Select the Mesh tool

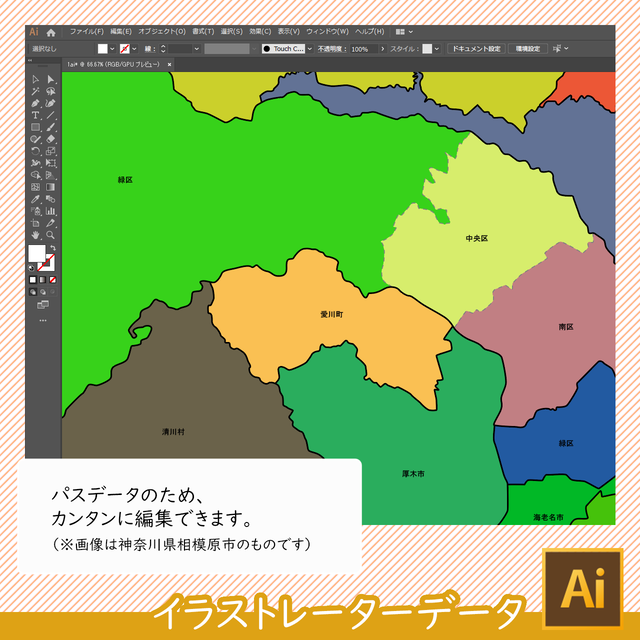(x=36, y=187)
